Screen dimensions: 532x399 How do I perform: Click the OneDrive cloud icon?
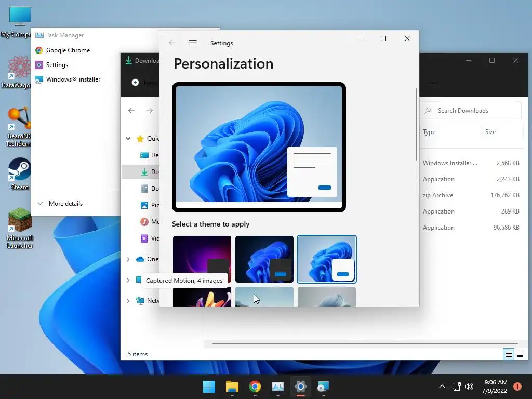click(x=140, y=259)
